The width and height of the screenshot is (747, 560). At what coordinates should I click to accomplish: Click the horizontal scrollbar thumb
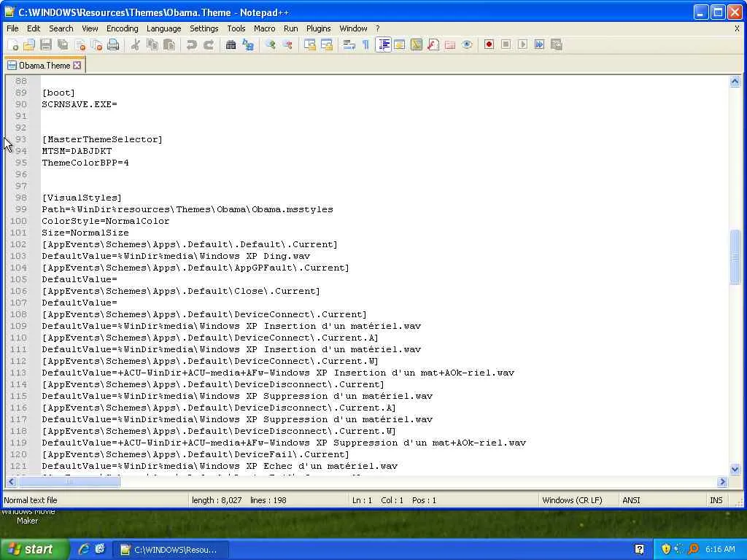[69, 481]
